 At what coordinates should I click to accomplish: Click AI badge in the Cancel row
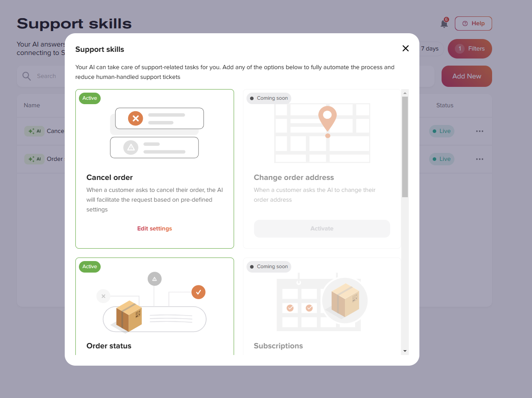(34, 131)
